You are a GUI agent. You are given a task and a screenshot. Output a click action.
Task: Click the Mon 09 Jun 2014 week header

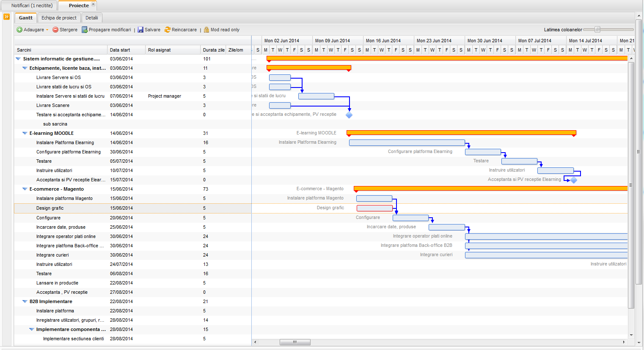click(x=338, y=41)
